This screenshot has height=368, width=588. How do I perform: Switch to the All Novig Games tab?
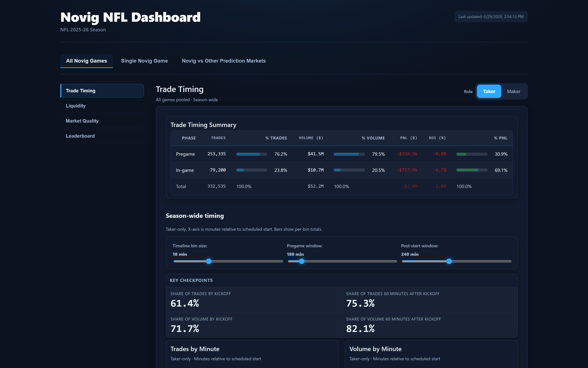[x=86, y=61]
